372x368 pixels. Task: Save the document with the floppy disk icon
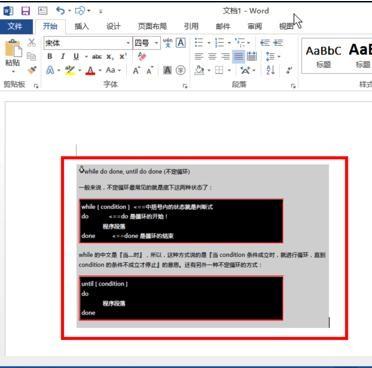click(x=25, y=11)
